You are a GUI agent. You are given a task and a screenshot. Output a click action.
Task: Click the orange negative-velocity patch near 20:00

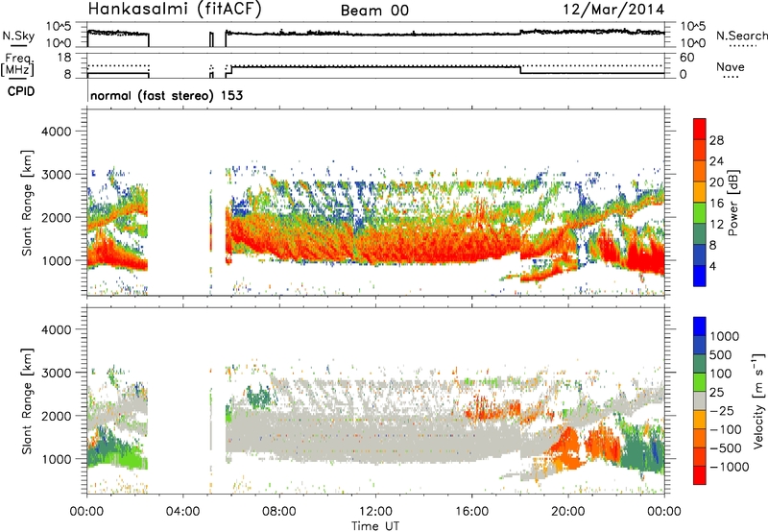(567, 448)
